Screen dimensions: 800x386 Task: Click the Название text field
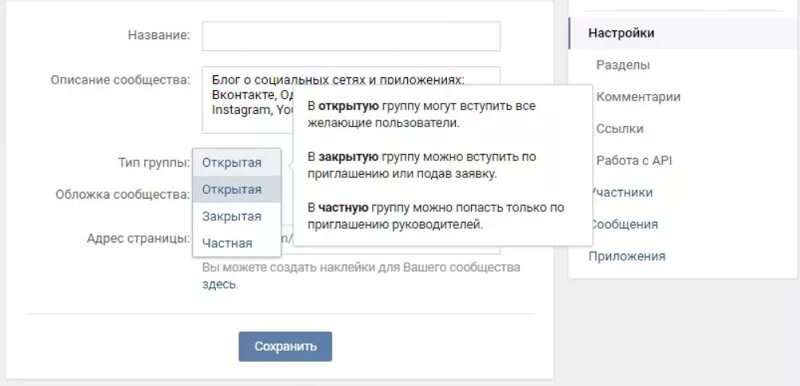click(351, 36)
